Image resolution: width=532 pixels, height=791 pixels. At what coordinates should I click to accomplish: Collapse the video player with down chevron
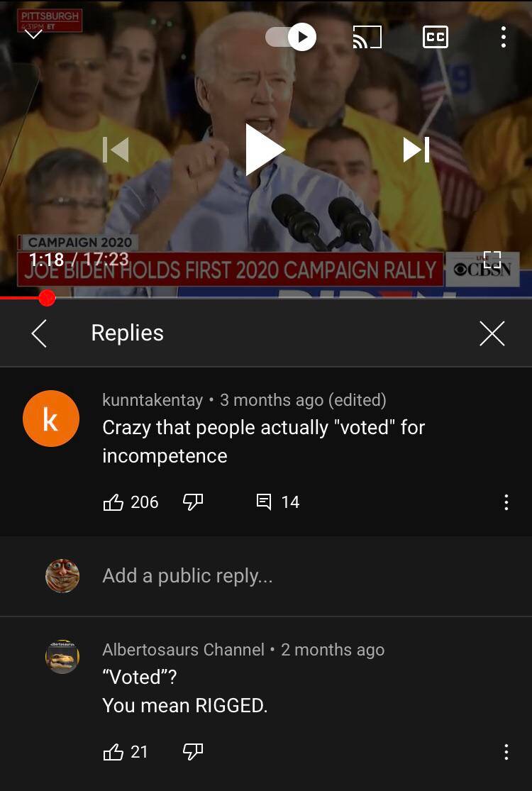(34, 35)
